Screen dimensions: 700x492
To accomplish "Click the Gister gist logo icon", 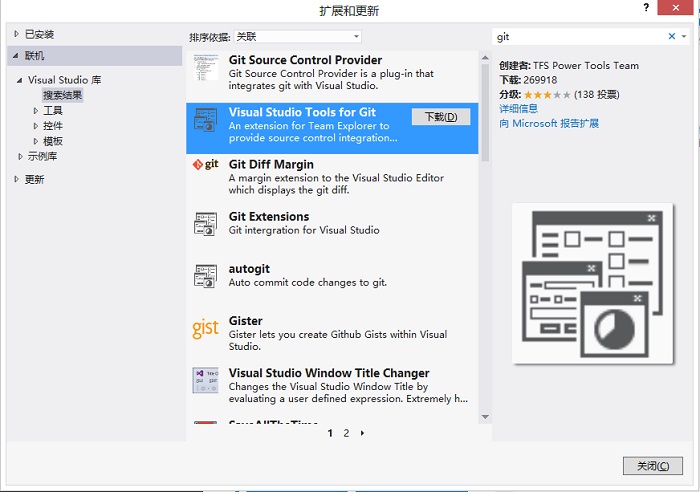I will point(205,329).
